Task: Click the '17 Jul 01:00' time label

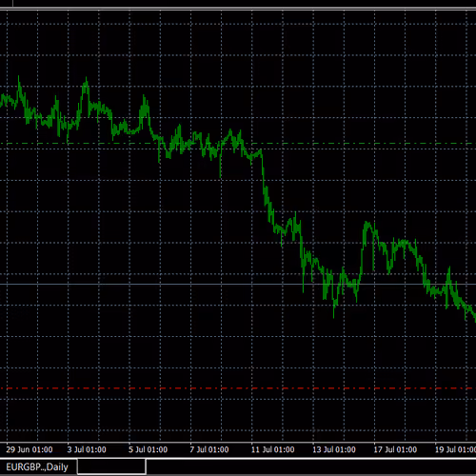Action: point(395,449)
